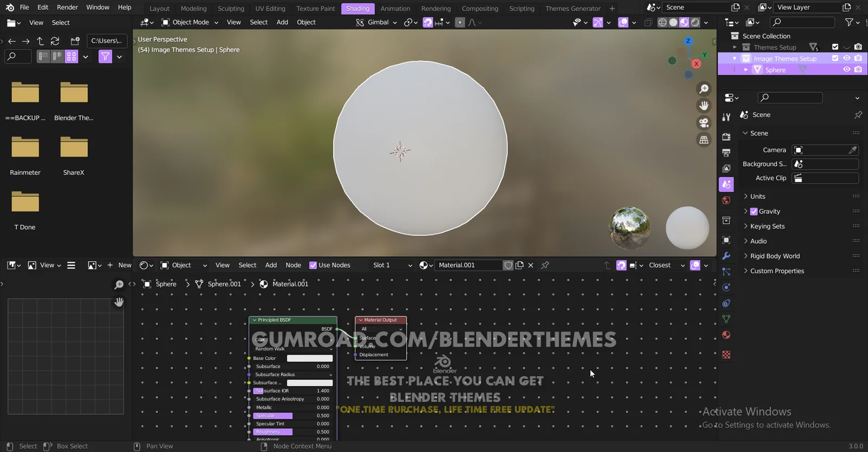Screen dimensions: 868x452
Task: Open the Material properties tab
Action: [726, 335]
